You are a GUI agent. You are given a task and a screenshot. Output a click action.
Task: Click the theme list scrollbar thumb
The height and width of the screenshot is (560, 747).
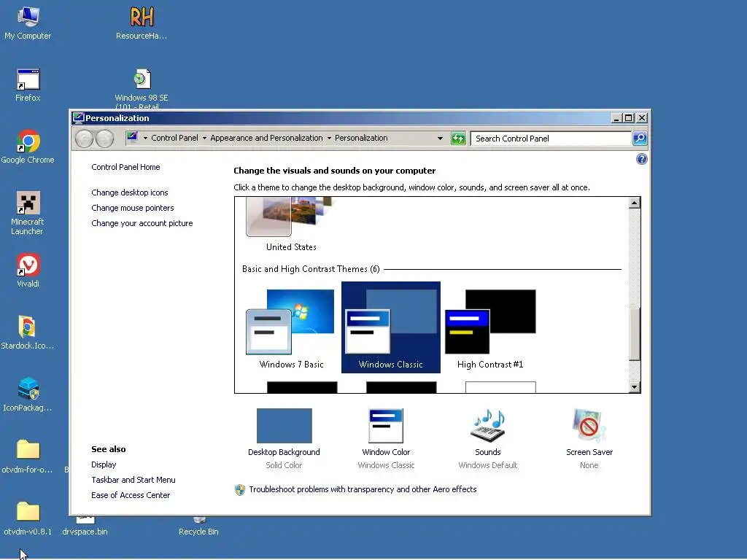pyautogui.click(x=634, y=334)
